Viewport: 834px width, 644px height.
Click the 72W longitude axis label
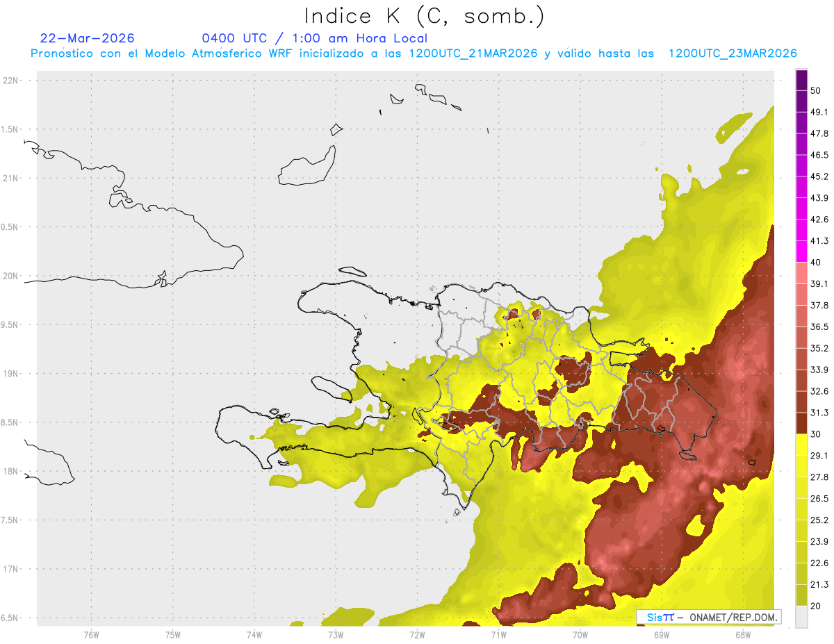coord(417,634)
